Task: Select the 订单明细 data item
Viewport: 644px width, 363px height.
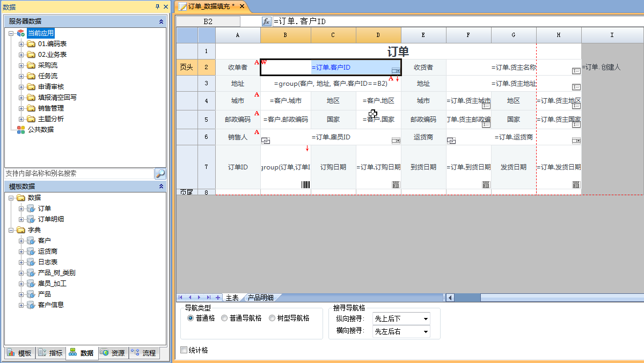Action: 50,219
